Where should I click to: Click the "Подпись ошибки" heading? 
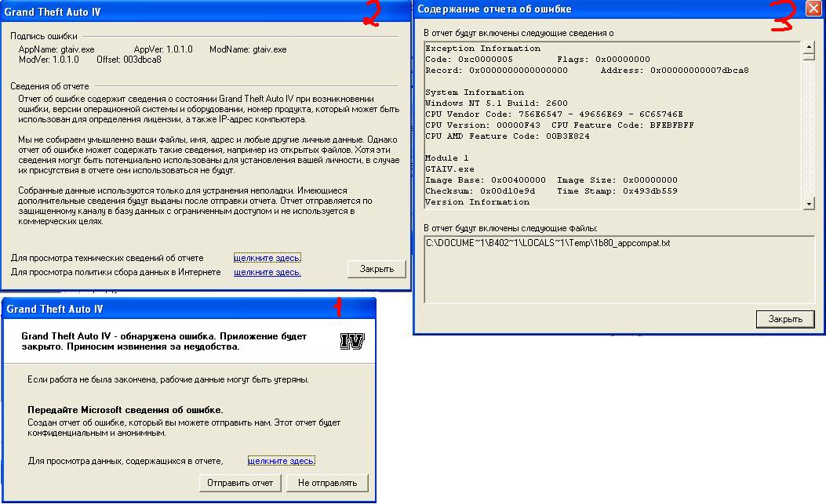(44, 36)
